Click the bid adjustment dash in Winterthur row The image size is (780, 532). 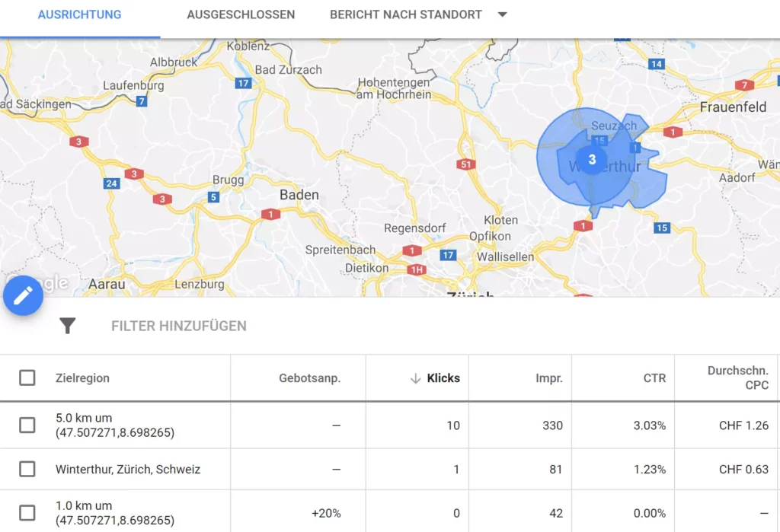(x=336, y=470)
